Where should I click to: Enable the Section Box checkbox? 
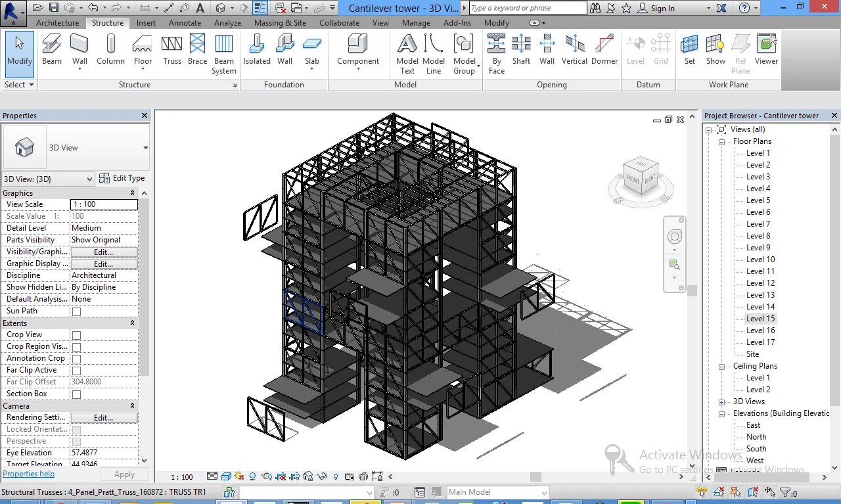77,394
